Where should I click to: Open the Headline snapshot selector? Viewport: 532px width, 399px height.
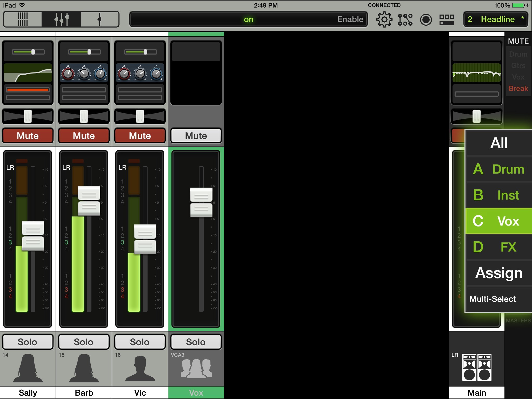coord(496,19)
